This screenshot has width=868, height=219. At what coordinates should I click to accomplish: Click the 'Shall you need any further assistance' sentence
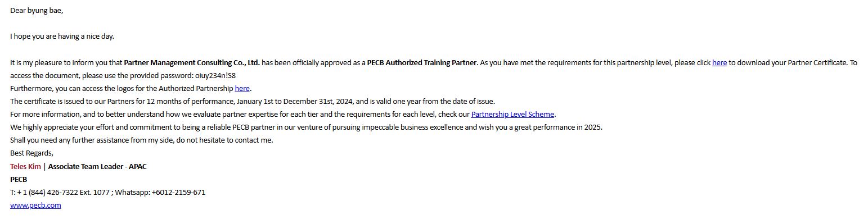coord(141,140)
